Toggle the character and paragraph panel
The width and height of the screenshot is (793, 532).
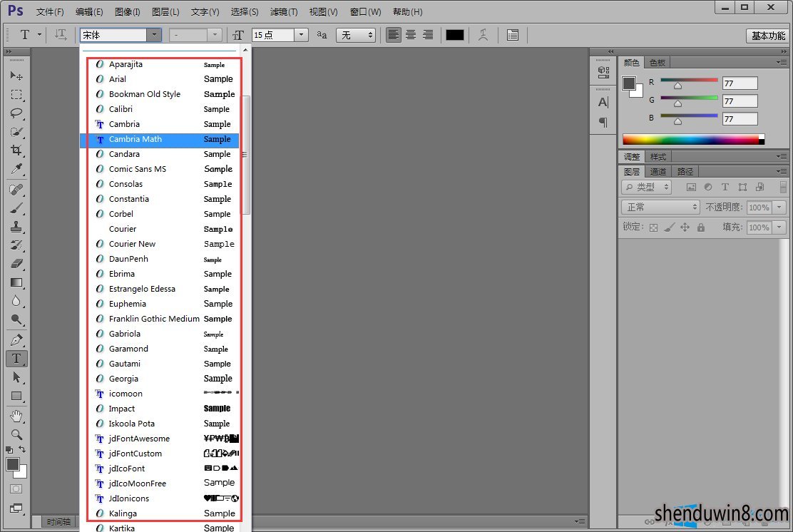point(512,35)
